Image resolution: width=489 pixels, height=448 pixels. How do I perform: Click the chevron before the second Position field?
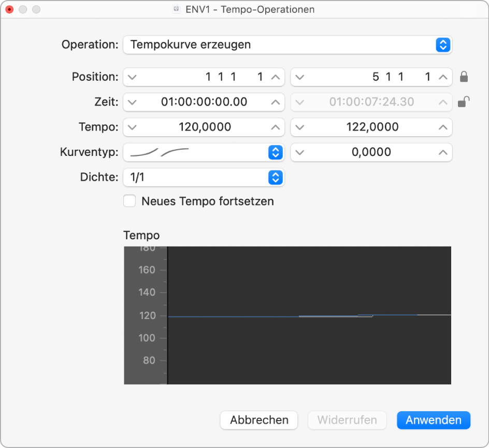(x=300, y=77)
